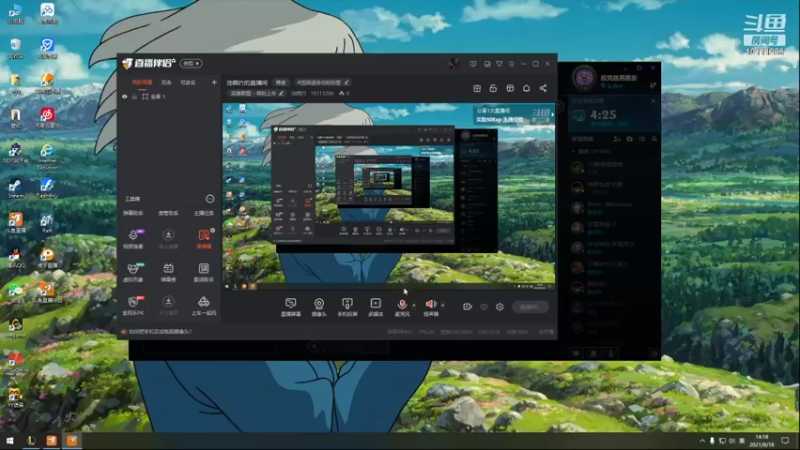Toggle the preview eye icon in bottom toolbar
This screenshot has height=450, width=800.
484,307
